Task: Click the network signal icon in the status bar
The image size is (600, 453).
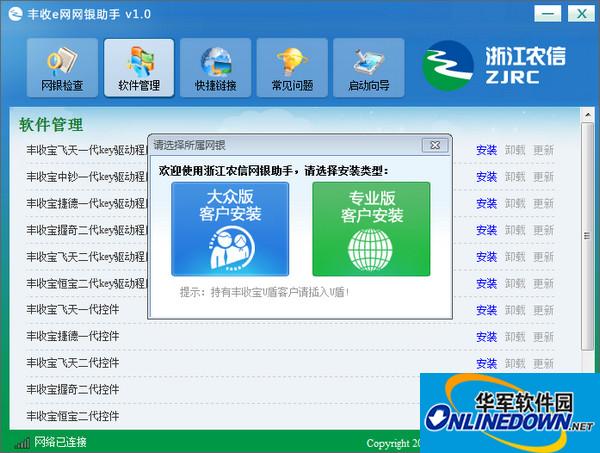Action: 22,443
